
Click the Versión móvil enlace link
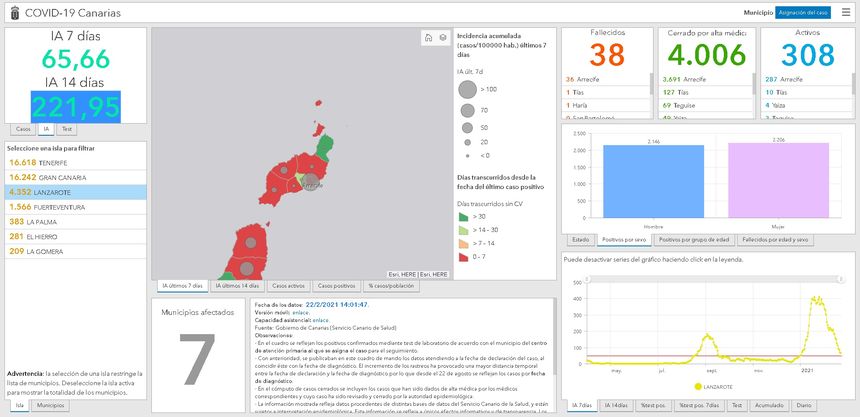point(300,311)
